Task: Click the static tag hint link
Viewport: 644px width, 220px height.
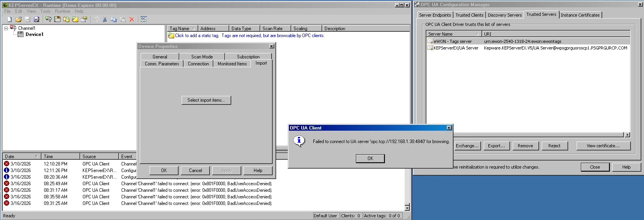Action: 249,36
